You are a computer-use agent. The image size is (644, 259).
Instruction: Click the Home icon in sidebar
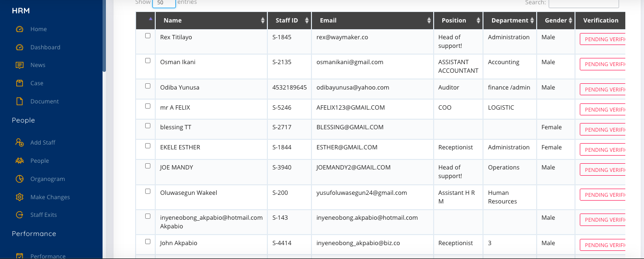pos(20,29)
